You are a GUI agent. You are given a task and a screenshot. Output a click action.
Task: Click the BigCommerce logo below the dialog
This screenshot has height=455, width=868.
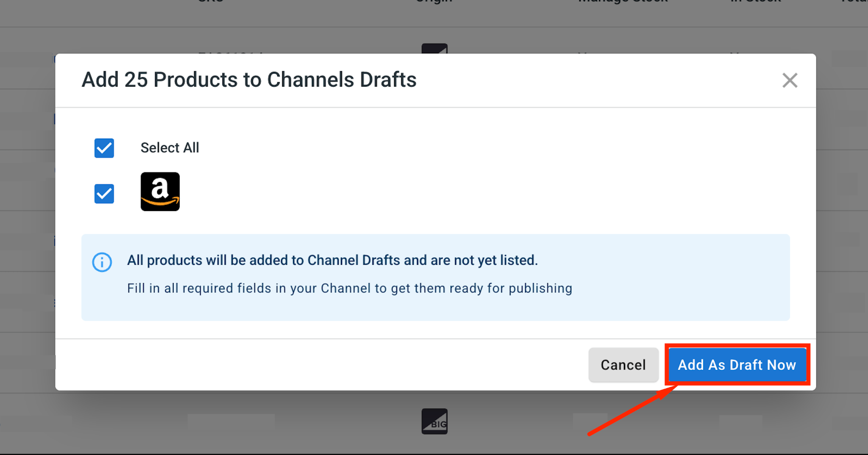pyautogui.click(x=434, y=421)
